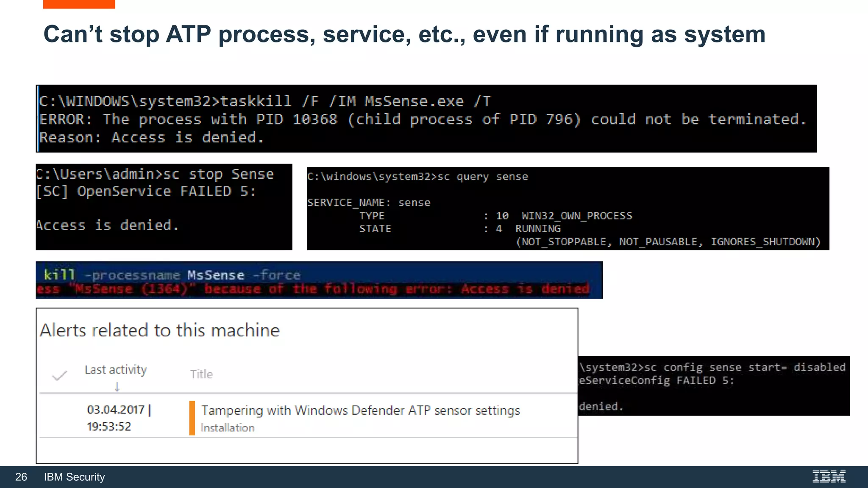Click the checkmark icon in alerts header
This screenshot has height=488, width=868.
[x=59, y=376]
